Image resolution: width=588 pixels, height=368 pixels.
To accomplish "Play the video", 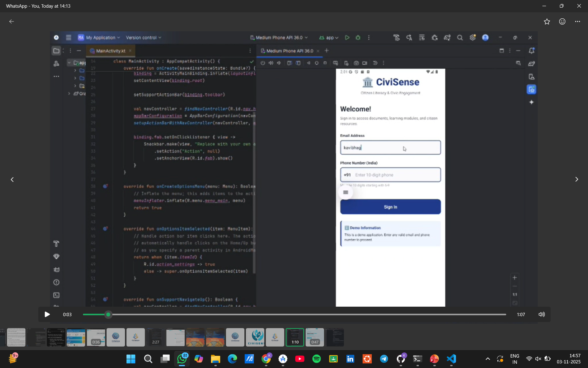I will pyautogui.click(x=47, y=314).
